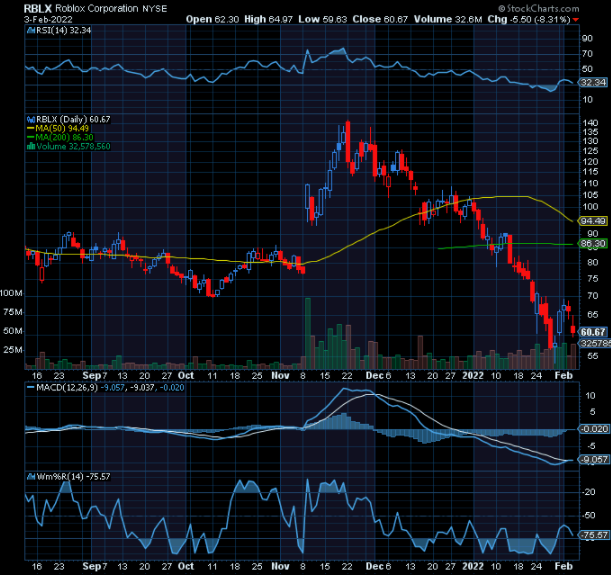Click the RSI(14) 32.34 legend text
The height and width of the screenshot is (575, 611).
(x=64, y=30)
